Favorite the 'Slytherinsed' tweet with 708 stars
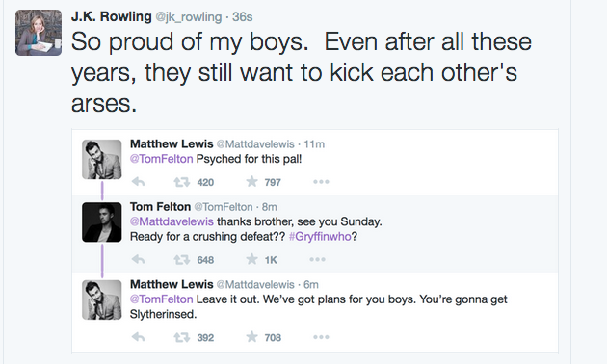 click(x=252, y=336)
